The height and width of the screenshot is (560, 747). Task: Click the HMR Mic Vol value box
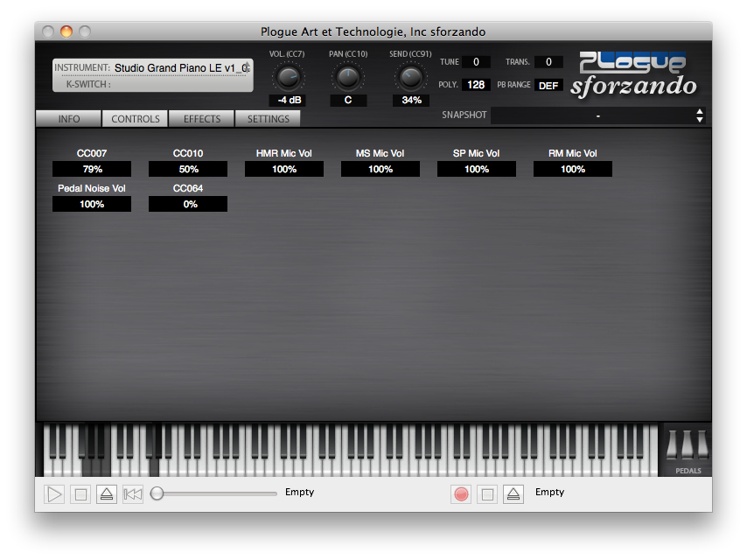pos(284,169)
